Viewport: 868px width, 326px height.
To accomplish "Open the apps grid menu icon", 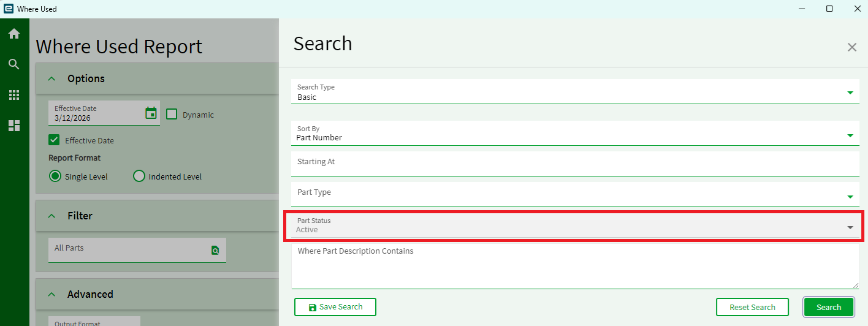I will [x=13, y=95].
